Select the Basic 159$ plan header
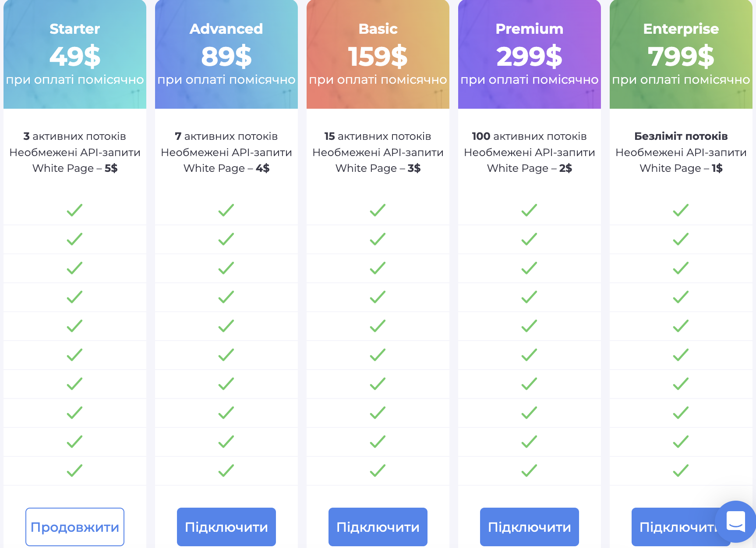Image resolution: width=756 pixels, height=548 pixels. click(378, 54)
